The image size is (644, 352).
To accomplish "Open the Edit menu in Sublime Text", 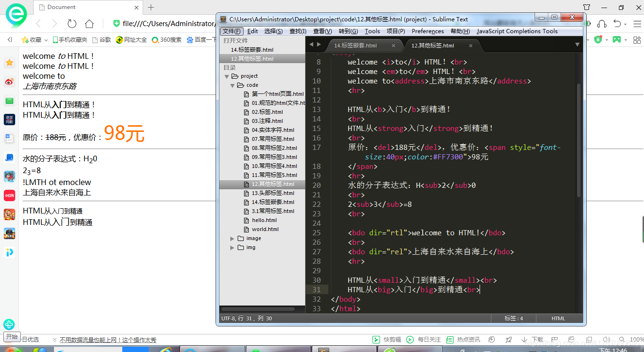I will coord(253,31).
